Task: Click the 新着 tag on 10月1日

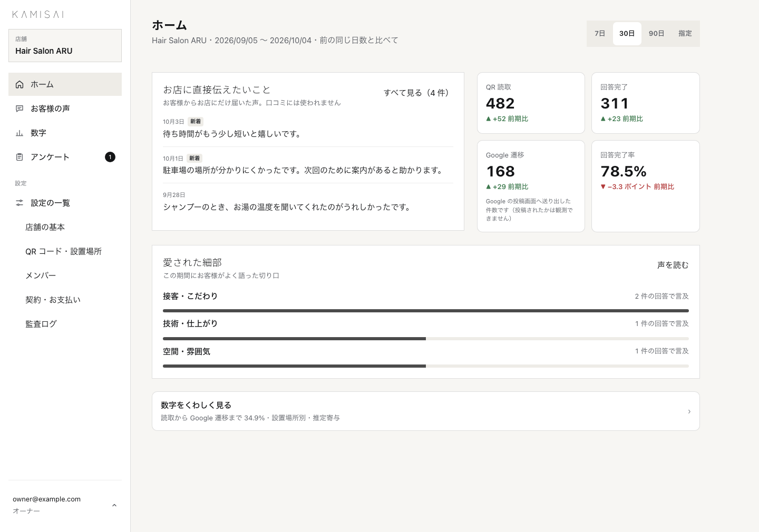Action: (194, 158)
